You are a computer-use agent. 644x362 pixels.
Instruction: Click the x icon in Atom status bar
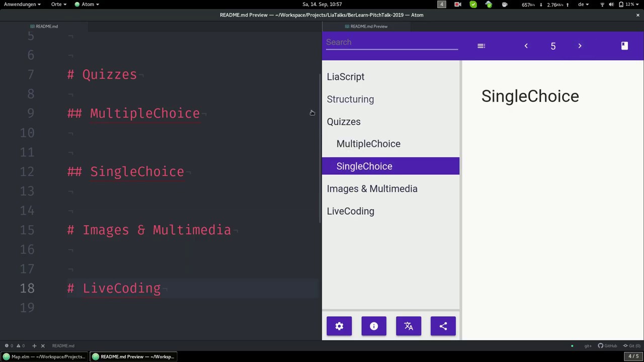(43, 346)
